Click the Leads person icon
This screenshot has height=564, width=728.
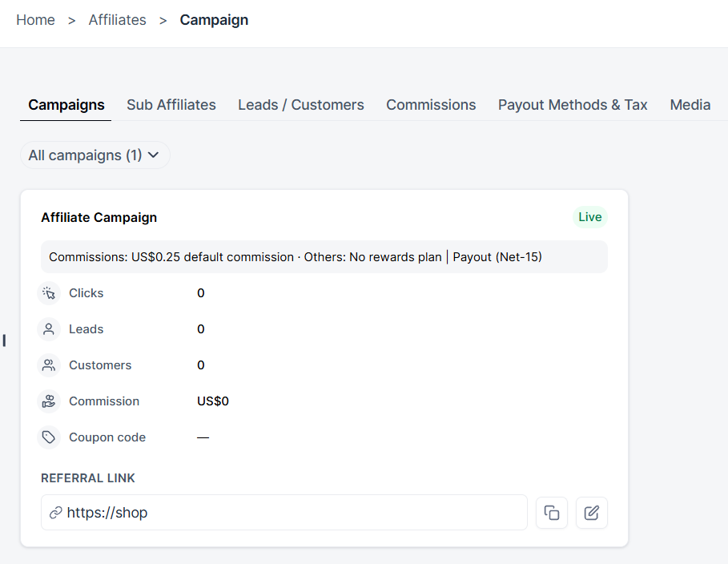(x=49, y=329)
